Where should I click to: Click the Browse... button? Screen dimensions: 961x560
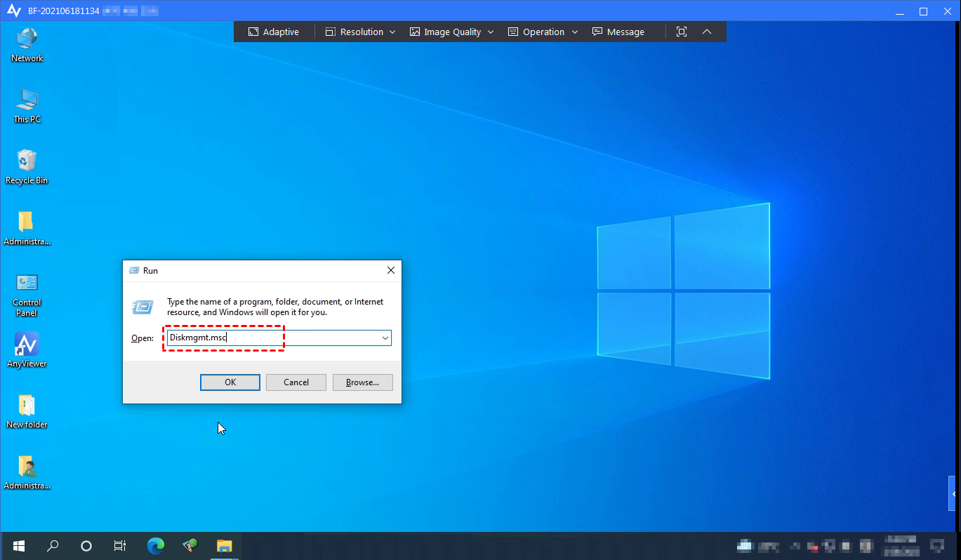click(x=363, y=382)
